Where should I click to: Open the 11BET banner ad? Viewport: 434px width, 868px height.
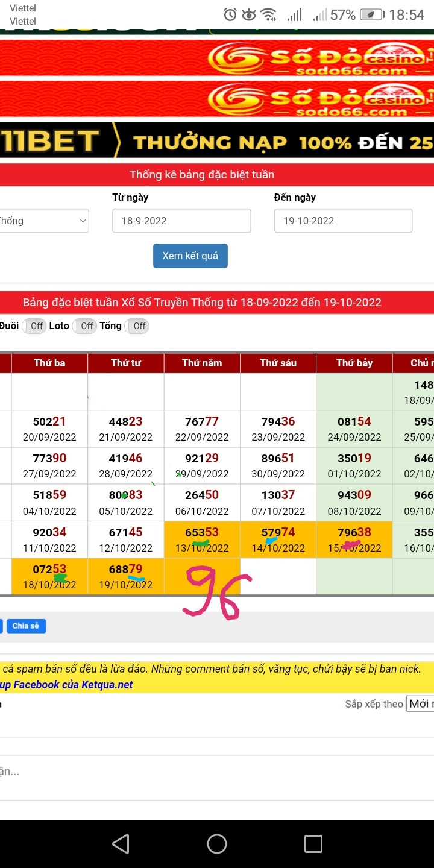click(x=217, y=142)
